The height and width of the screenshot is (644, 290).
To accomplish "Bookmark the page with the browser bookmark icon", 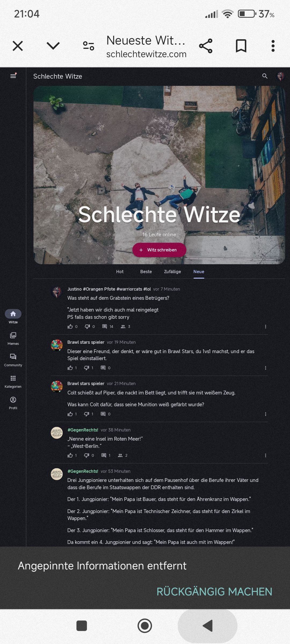I will point(241,46).
